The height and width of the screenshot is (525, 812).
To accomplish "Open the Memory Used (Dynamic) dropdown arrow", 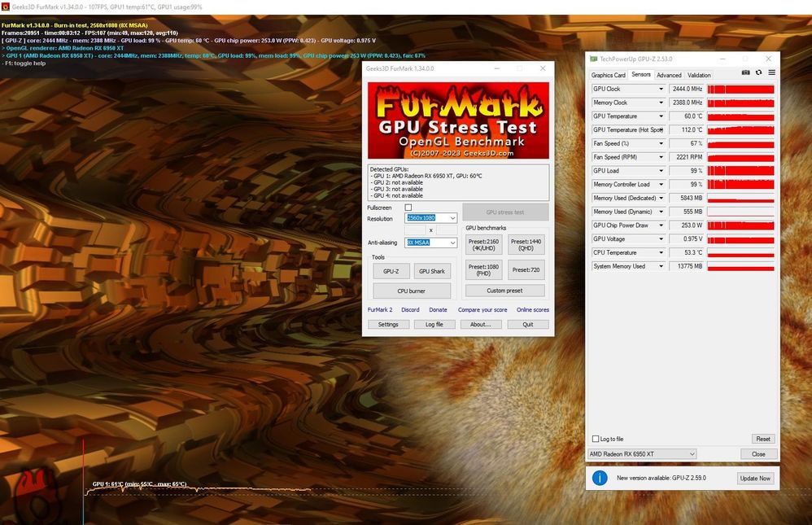I will point(661,212).
